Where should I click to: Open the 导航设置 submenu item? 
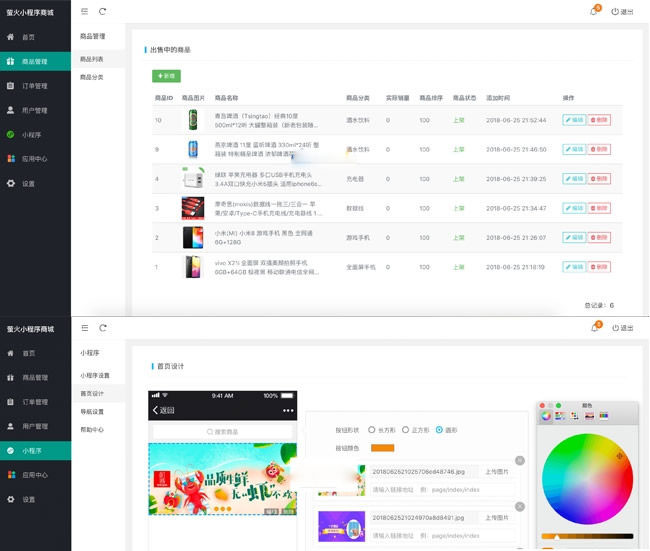[92, 411]
